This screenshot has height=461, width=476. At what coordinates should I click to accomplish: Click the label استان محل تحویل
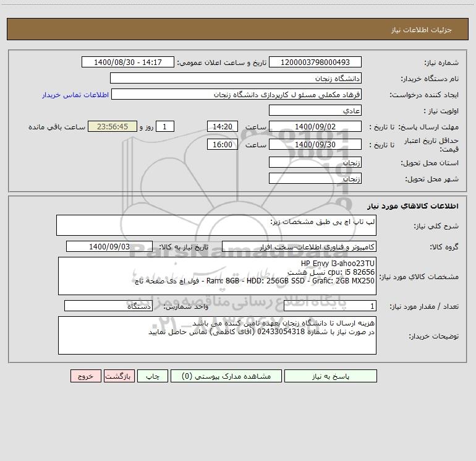[430, 163]
